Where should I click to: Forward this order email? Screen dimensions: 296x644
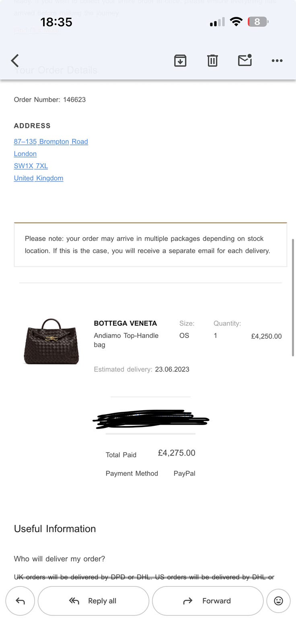pyautogui.click(x=208, y=601)
